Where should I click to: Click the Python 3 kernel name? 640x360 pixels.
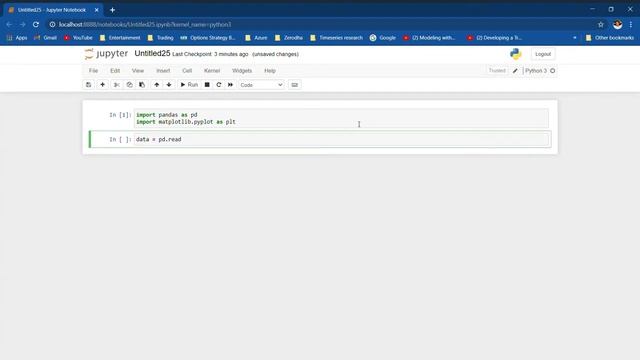pos(536,71)
